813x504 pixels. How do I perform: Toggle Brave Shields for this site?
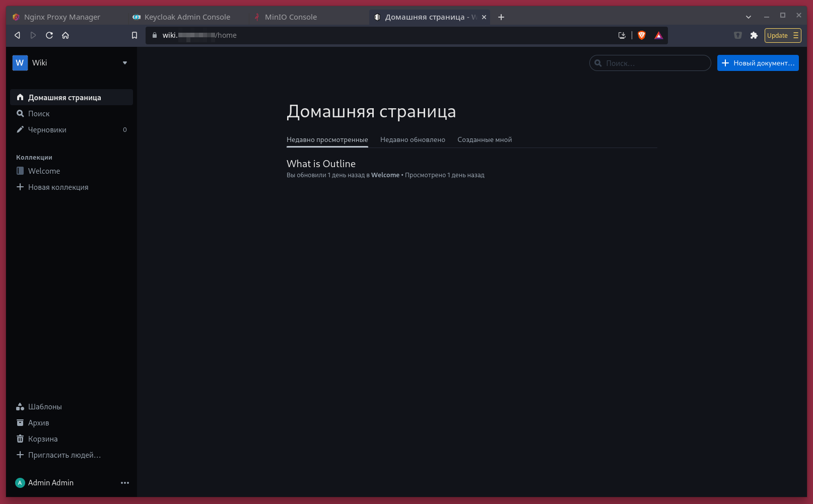(641, 35)
